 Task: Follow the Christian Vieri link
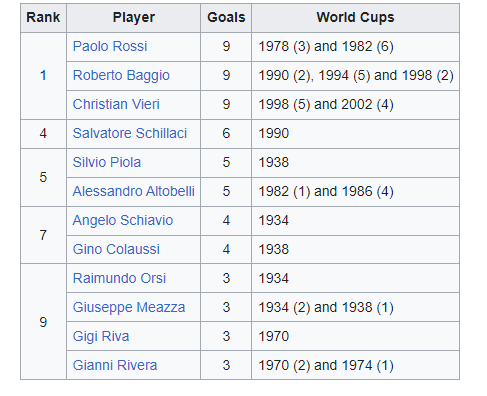tap(116, 104)
